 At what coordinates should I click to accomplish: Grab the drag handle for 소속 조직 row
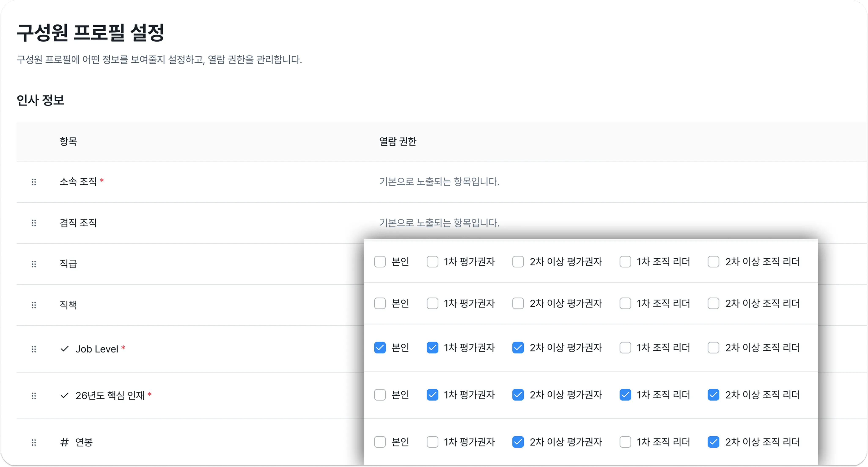tap(34, 182)
